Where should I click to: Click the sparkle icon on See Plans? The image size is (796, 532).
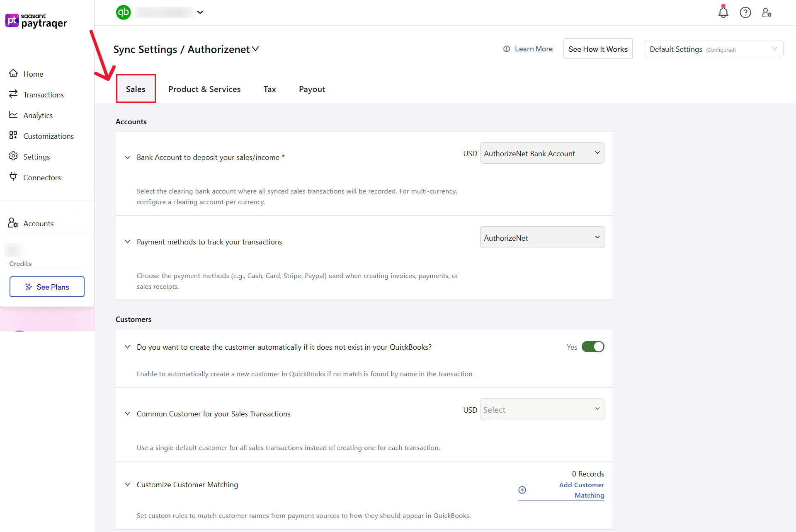29,287
